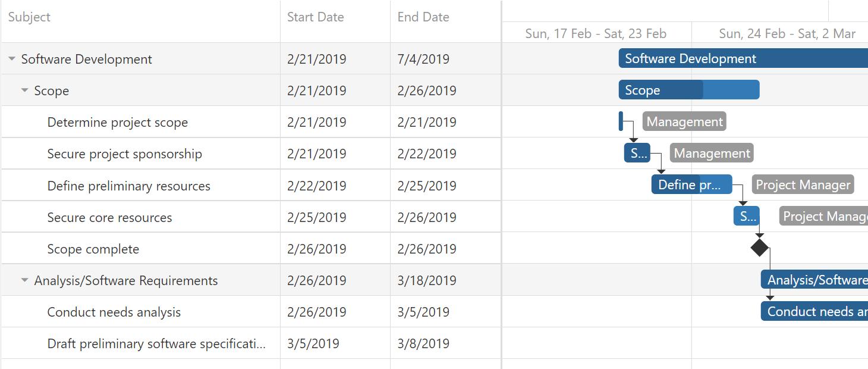Viewport: 868px width, 369px height.
Task: Click Management label beside Determine project scope
Action: point(684,121)
